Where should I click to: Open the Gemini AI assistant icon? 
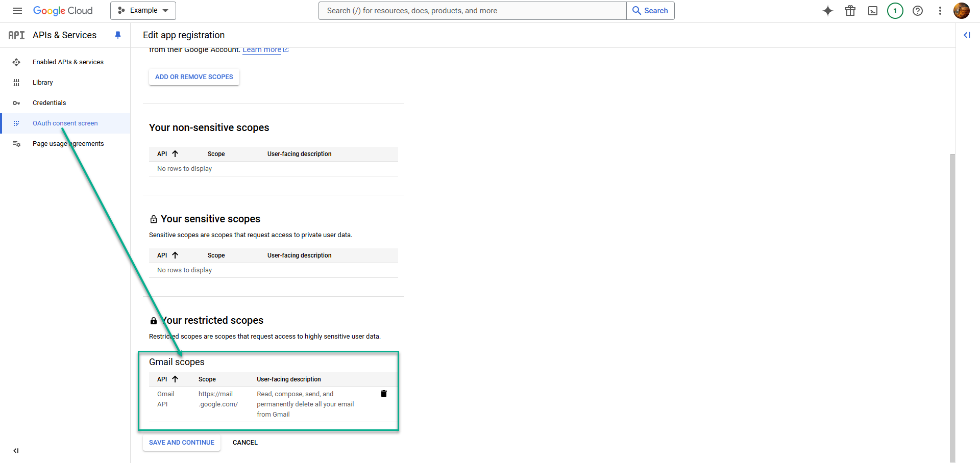click(x=828, y=11)
